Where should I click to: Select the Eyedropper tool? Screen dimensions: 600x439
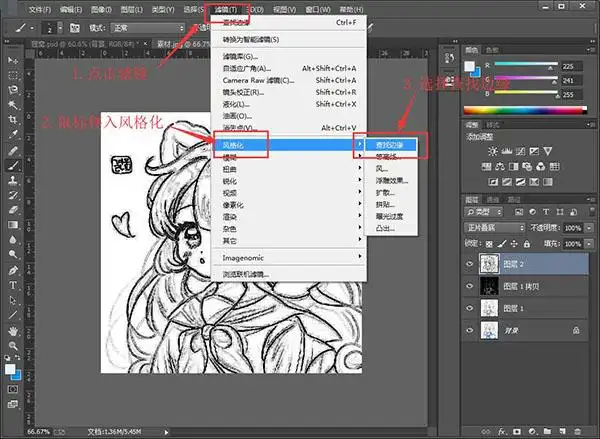(13, 135)
